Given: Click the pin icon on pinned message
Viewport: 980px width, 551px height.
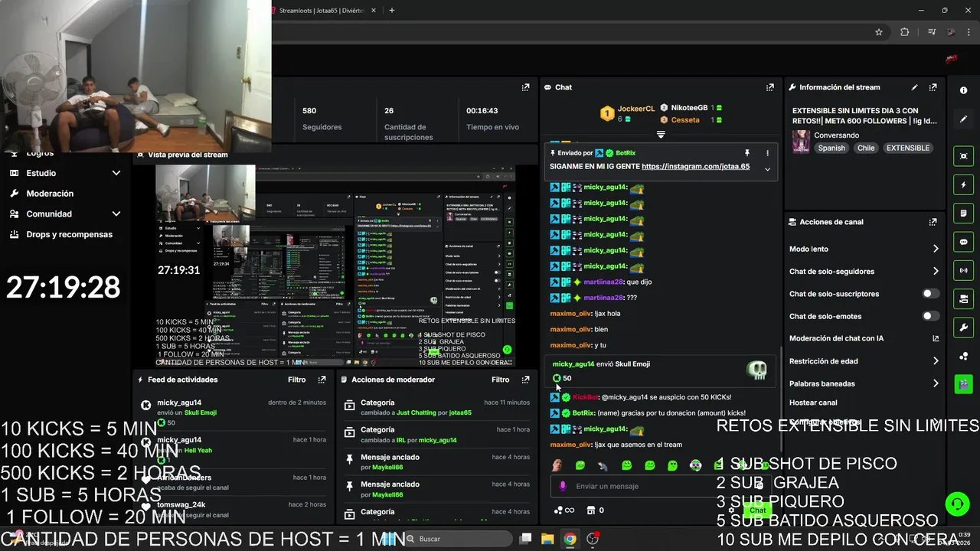Looking at the screenshot, I should click(746, 153).
